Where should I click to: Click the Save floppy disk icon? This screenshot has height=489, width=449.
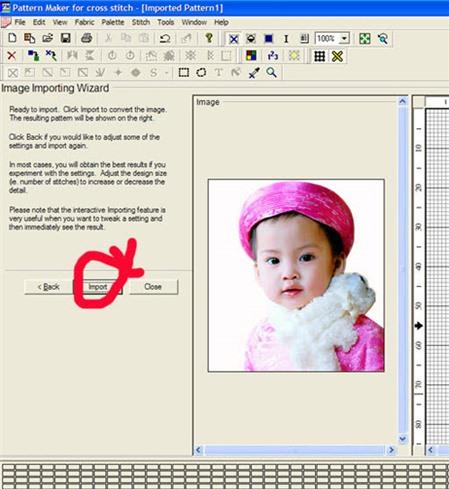66,38
